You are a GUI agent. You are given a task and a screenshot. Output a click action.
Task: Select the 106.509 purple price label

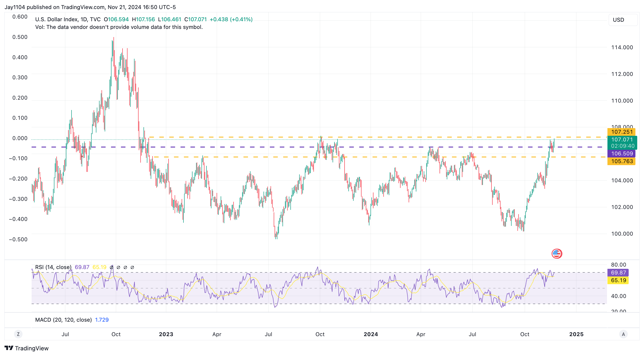621,153
